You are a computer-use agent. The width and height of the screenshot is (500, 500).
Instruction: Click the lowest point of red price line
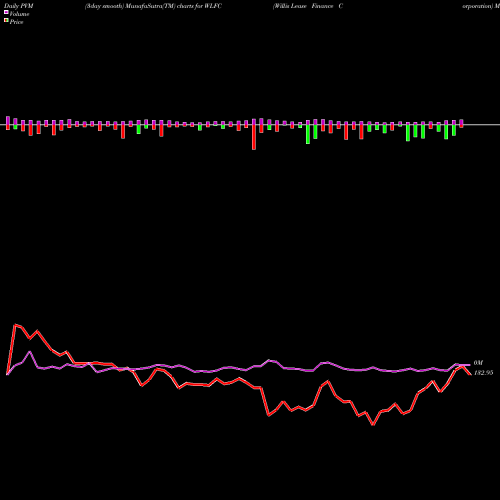tap(373, 425)
